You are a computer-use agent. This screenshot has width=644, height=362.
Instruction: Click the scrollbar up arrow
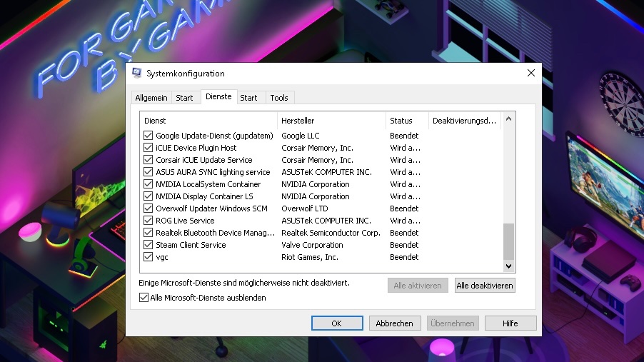[x=508, y=119]
